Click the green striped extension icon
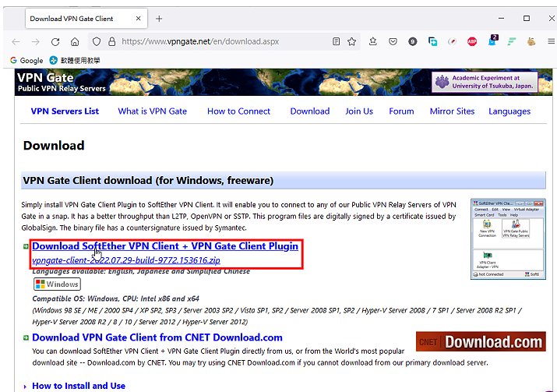The image size is (557, 392). pos(512,42)
